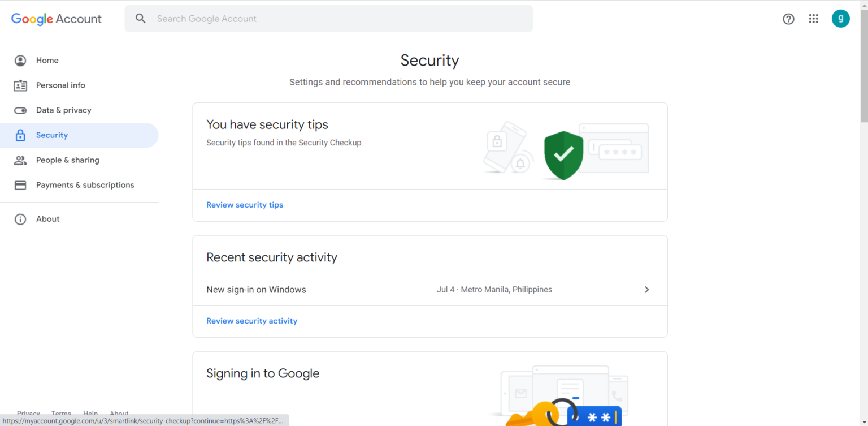Open the search magnifier icon
Image resolution: width=868 pixels, height=426 pixels.
(140, 18)
